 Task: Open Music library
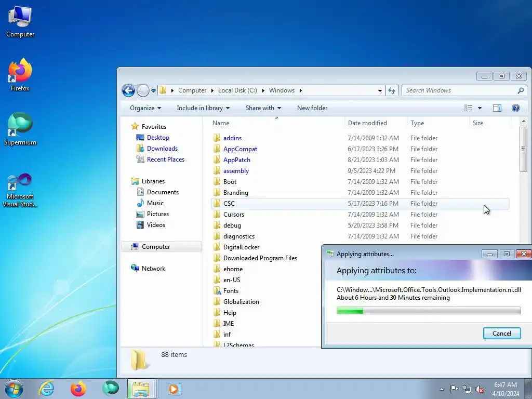pos(155,203)
